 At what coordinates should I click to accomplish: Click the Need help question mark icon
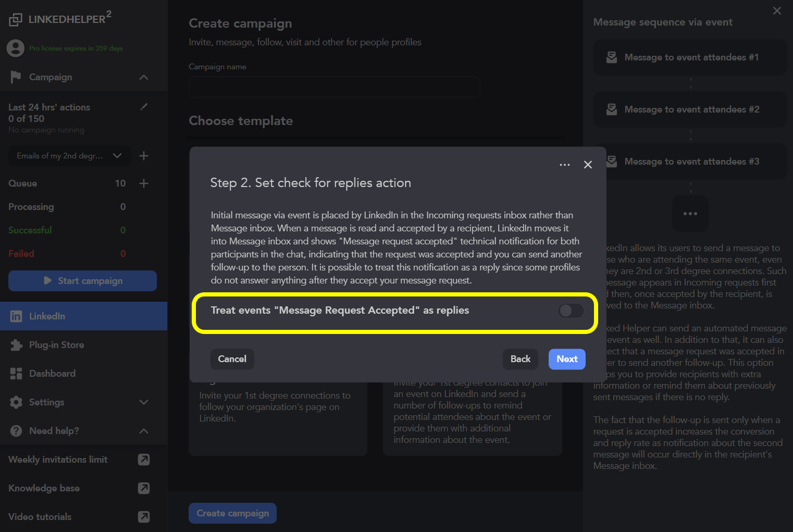pos(16,431)
